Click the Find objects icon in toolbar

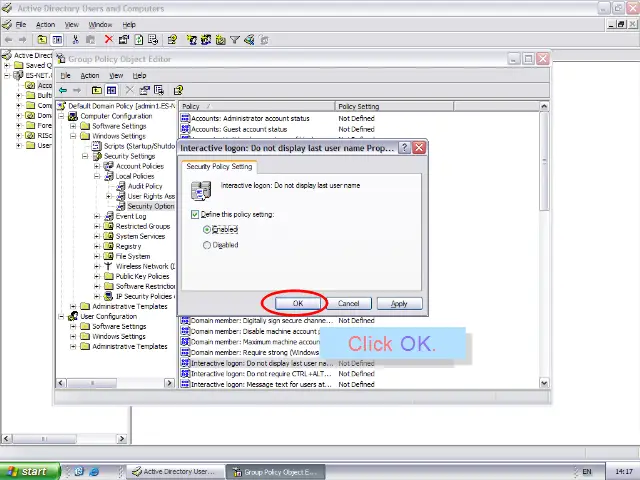[x=249, y=40]
